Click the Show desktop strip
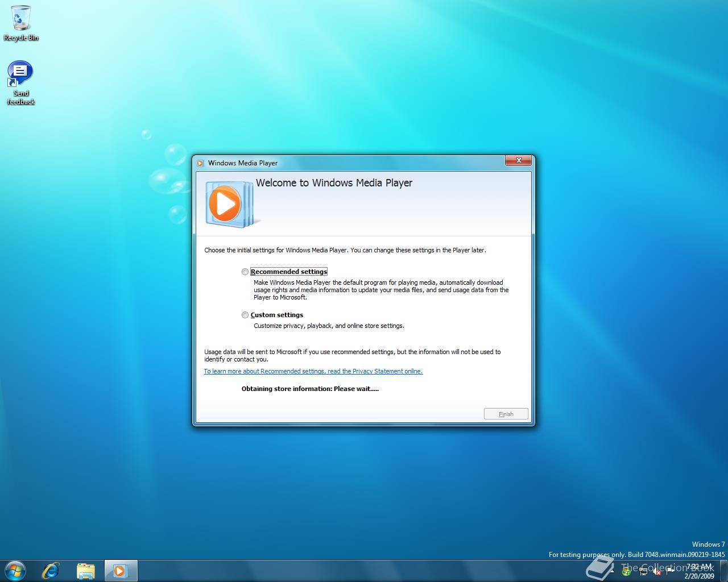Viewport: 728px width, 582px height. coord(724,571)
